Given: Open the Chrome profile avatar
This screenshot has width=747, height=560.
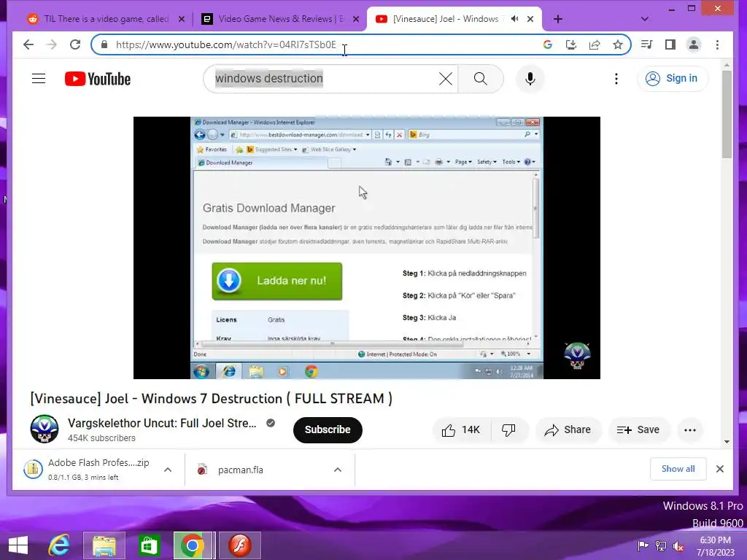Looking at the screenshot, I should (694, 44).
